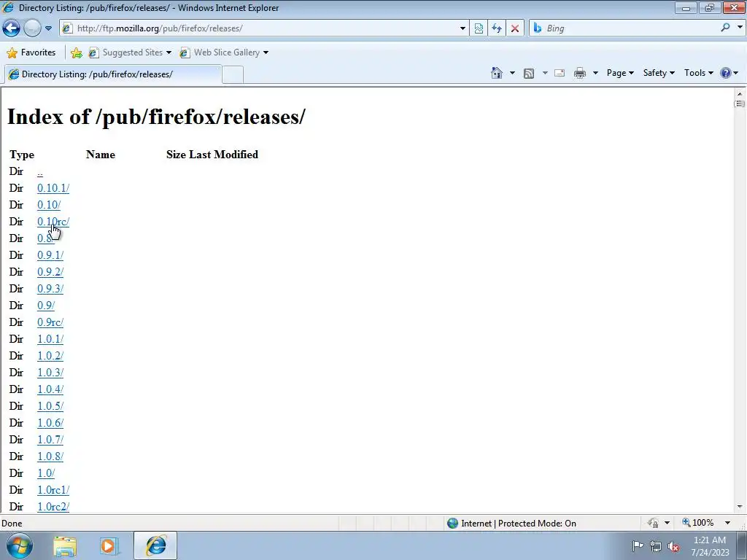Click the Home icon
This screenshot has height=560, width=747.
pyautogui.click(x=496, y=73)
